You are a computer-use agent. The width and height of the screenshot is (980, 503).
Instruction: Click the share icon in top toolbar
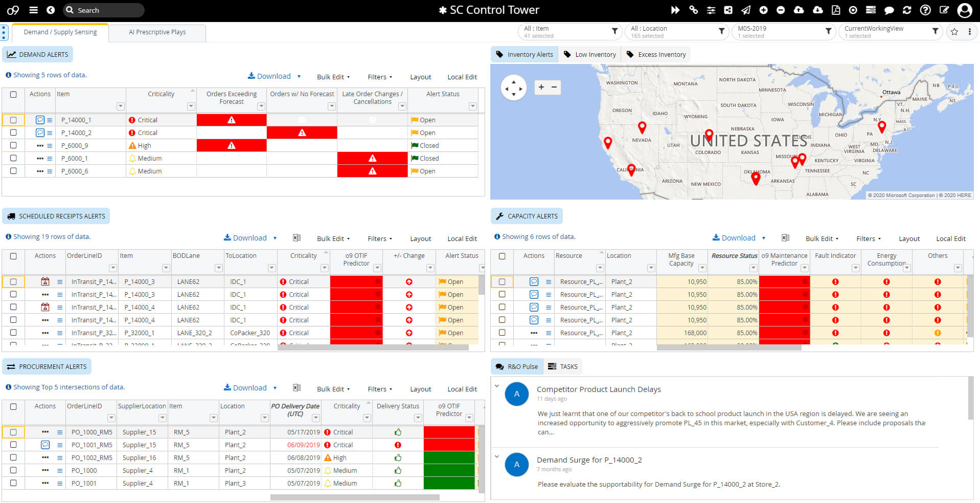(728, 10)
